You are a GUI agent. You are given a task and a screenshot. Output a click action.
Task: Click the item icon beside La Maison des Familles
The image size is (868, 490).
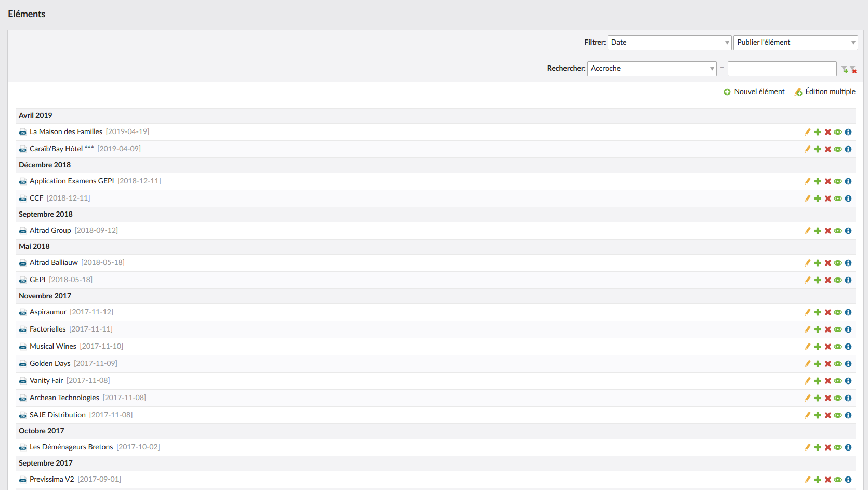23,132
